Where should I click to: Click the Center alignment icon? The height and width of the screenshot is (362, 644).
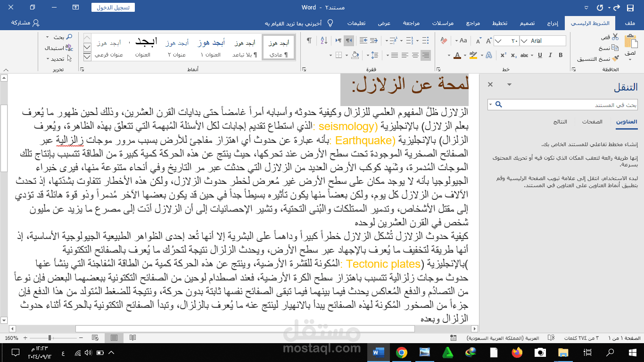tap(415, 55)
